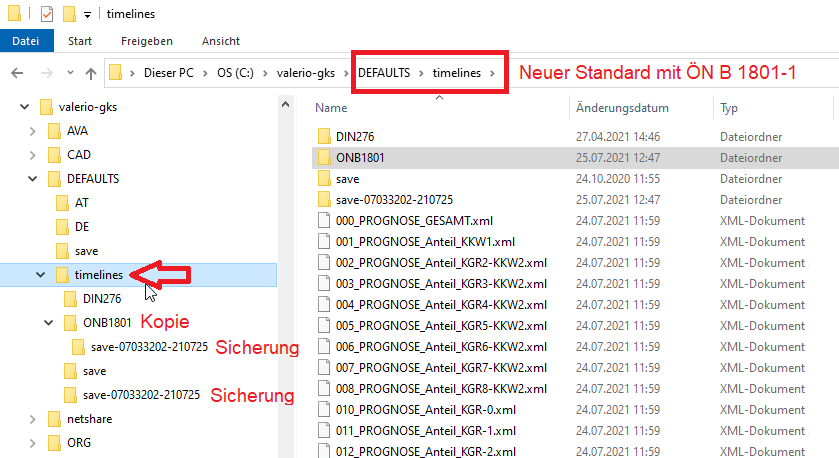Collapse the timelines folder in the tree

(40, 275)
